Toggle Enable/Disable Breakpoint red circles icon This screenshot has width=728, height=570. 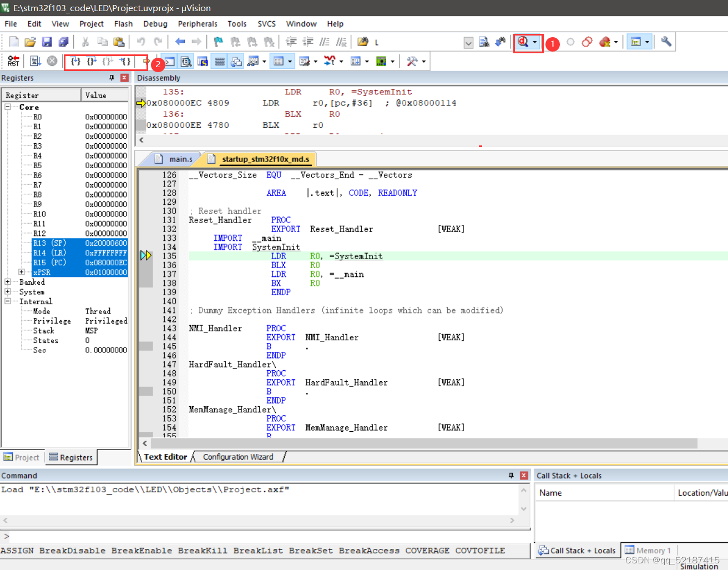(587, 42)
